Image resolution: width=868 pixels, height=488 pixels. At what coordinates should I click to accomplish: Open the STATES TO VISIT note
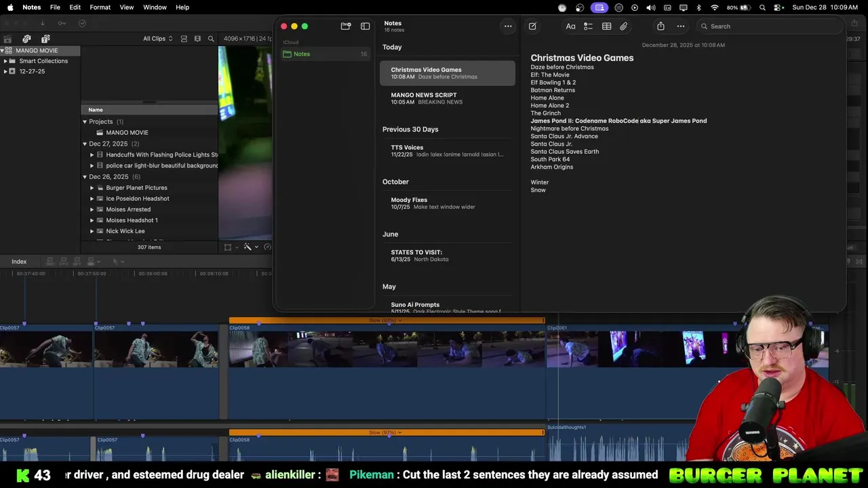point(448,256)
